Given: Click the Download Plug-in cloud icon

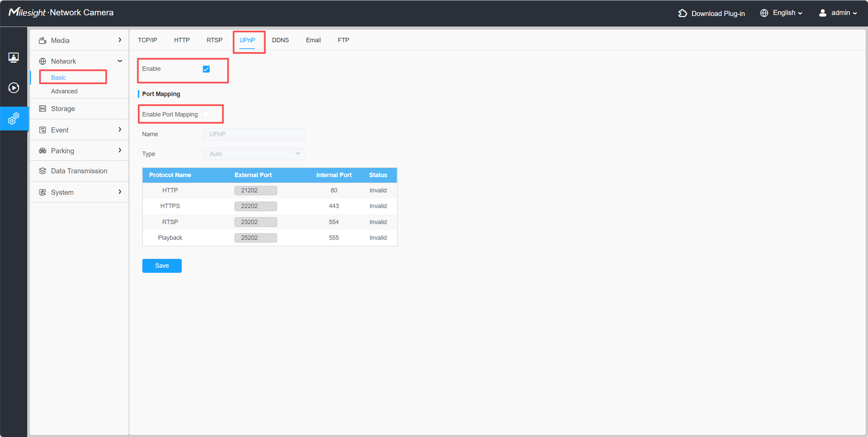Looking at the screenshot, I should (682, 13).
